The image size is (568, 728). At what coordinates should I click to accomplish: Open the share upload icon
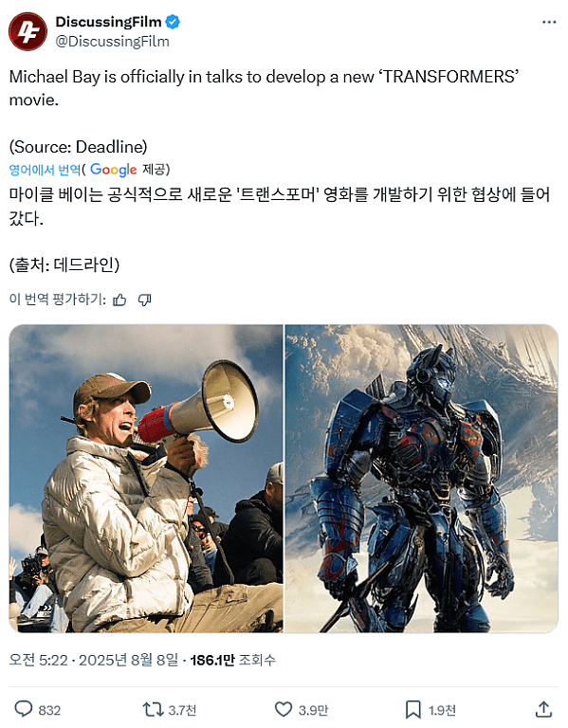[x=543, y=709]
